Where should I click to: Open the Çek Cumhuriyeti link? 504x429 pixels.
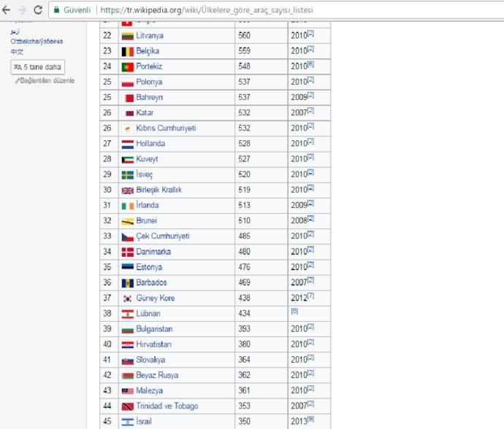click(163, 236)
